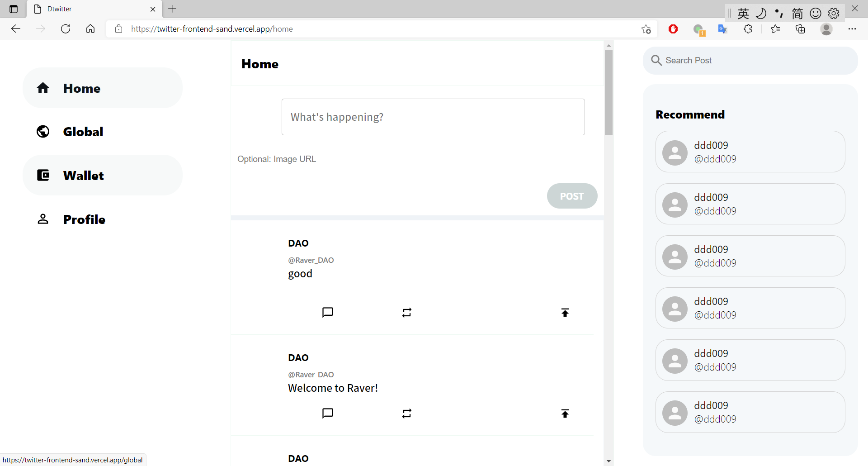Open the last ddd009 recommend card
Viewport: 868px width, 466px height.
point(750,412)
